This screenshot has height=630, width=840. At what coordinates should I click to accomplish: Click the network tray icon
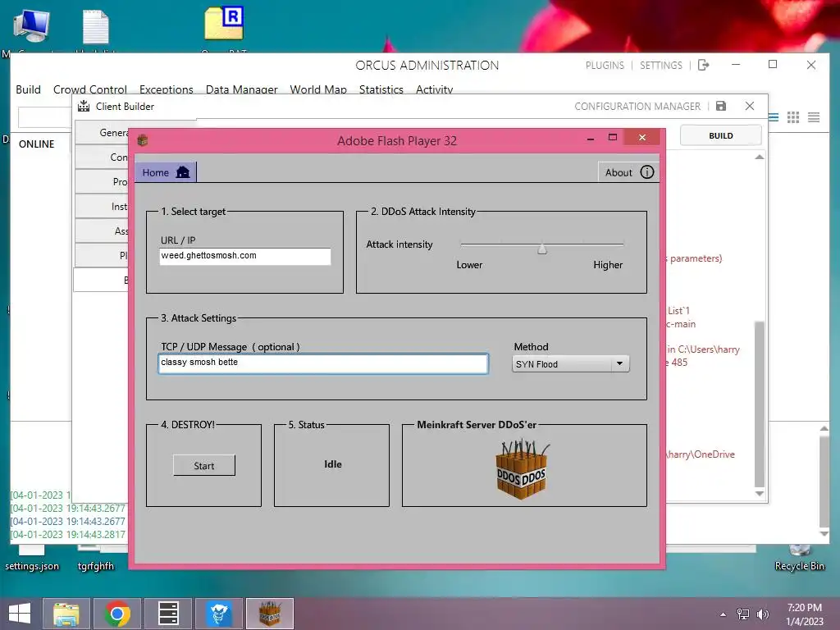pyautogui.click(x=742, y=614)
